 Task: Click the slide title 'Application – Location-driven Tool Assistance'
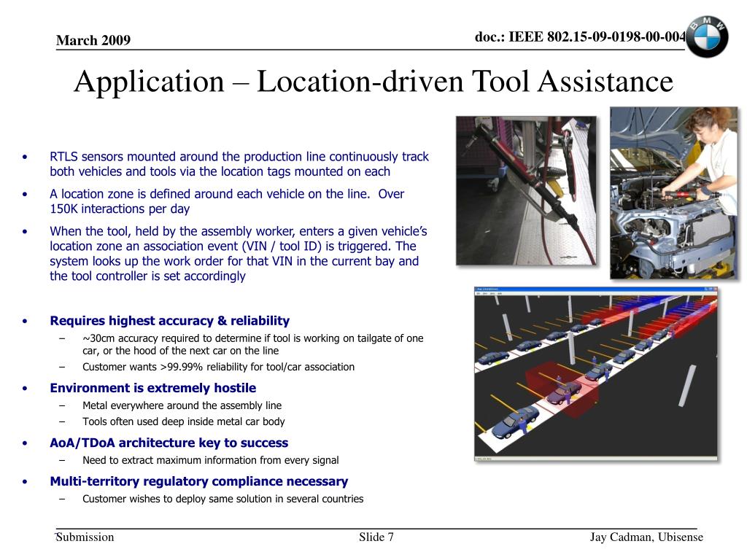(x=373, y=81)
